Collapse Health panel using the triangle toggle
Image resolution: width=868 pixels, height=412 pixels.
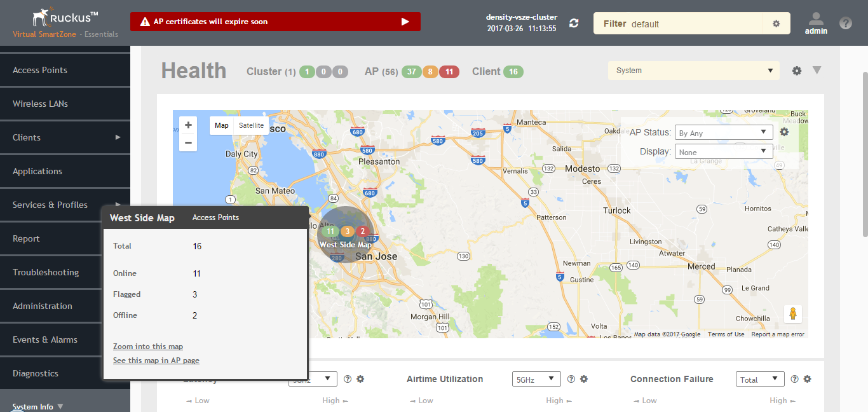point(817,70)
